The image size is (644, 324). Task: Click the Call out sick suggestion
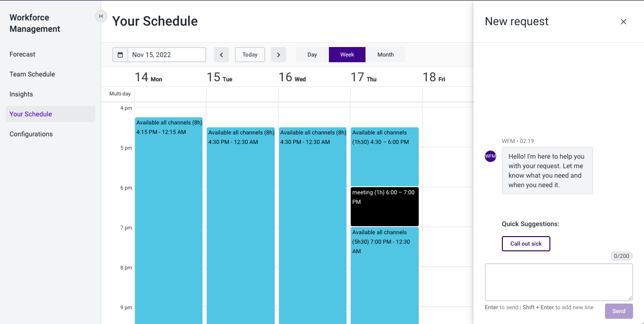pyautogui.click(x=526, y=244)
